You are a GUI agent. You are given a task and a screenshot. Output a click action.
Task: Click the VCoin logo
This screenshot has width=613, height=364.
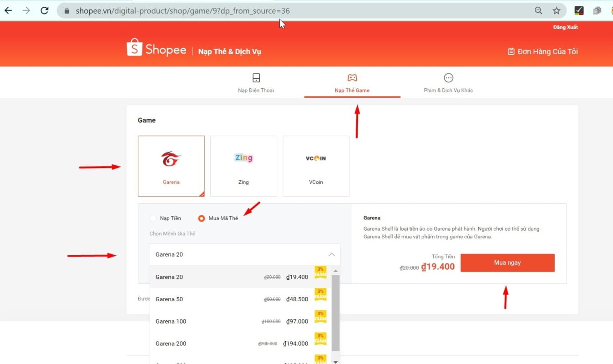316,158
